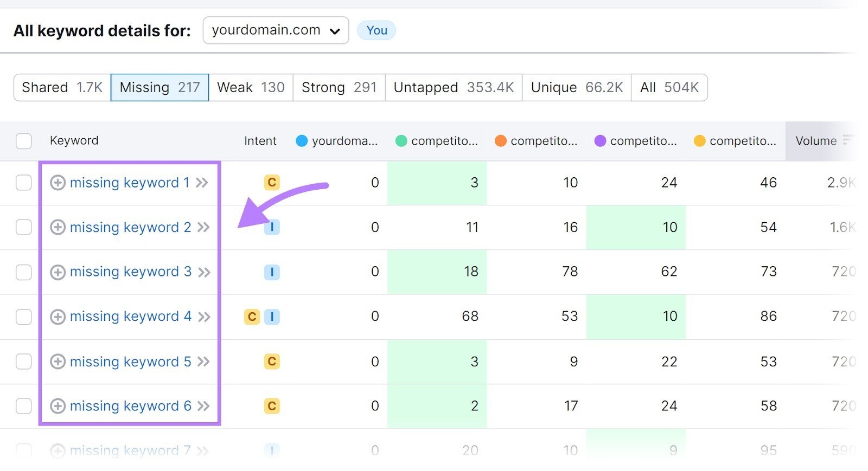Open the yourdomain.com domain dropdown

276,30
